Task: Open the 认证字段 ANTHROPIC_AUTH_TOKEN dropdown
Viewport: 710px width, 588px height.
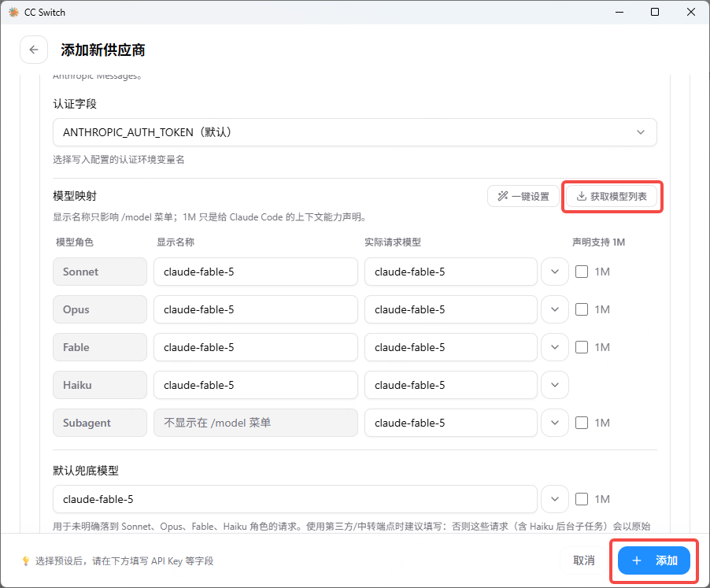Action: [354, 132]
